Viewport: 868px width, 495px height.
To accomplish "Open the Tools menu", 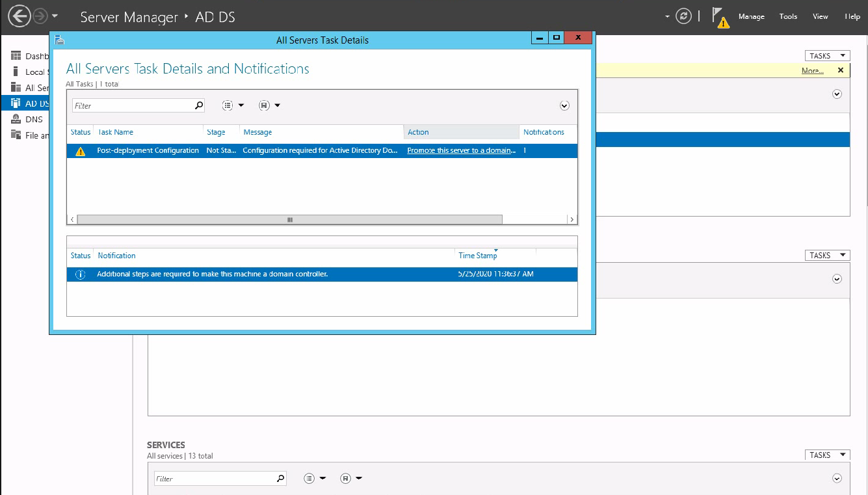I will click(x=788, y=17).
